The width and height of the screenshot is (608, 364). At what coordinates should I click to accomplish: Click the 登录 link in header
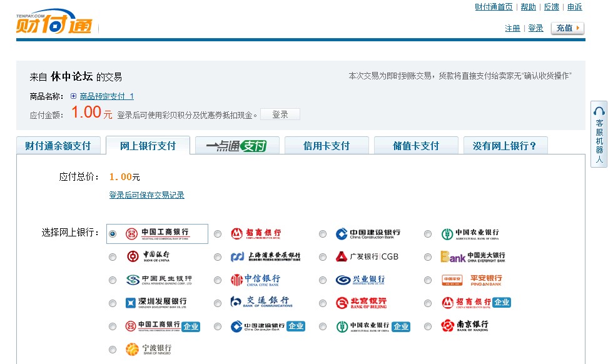tap(535, 28)
